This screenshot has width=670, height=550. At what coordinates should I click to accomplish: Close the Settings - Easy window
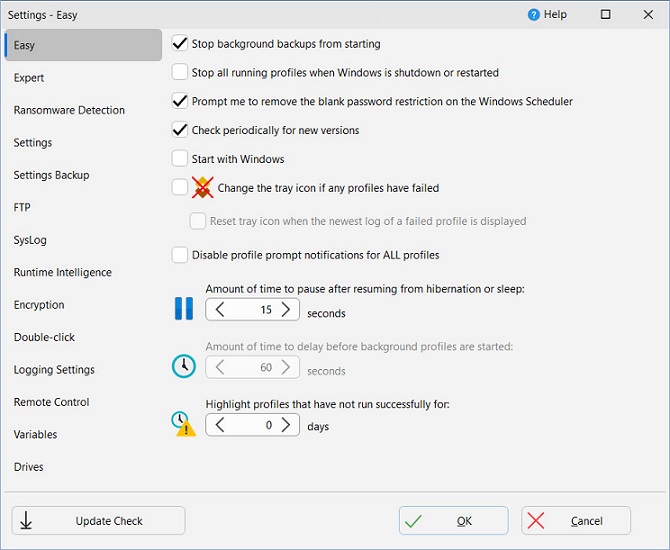pos(648,15)
